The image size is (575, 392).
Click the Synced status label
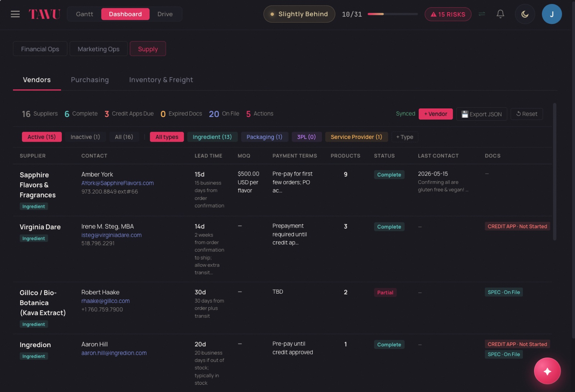click(x=405, y=114)
